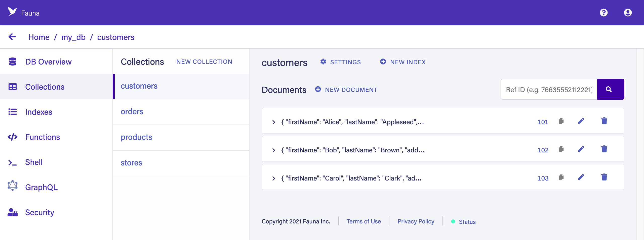The image size is (644, 240).
Task: Select the orders collection
Action: [x=132, y=112]
